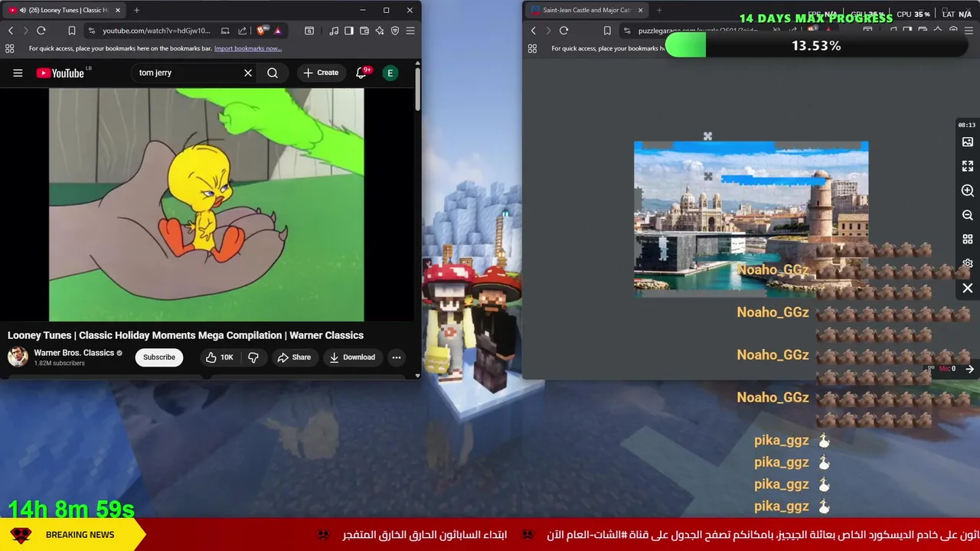Screen dimensions: 980x551
Task: Toggle the browser sidebar panel
Action: pyautogui.click(x=349, y=31)
